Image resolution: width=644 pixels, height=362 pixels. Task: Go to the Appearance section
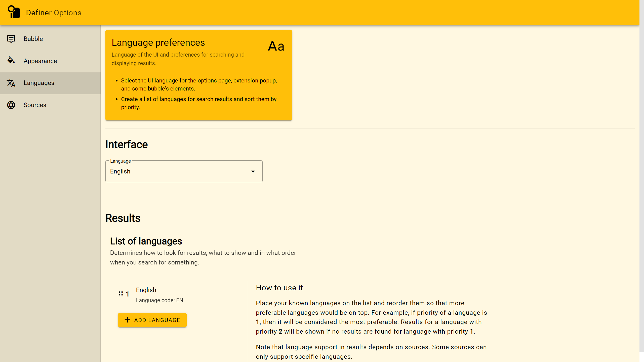(40, 61)
